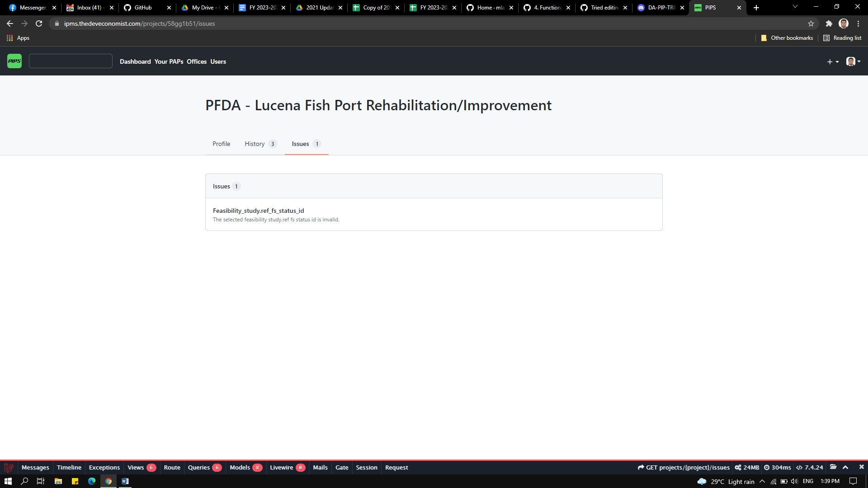Screen dimensions: 868x488
Task: Bookmark this page via the star icon
Action: coord(811,23)
